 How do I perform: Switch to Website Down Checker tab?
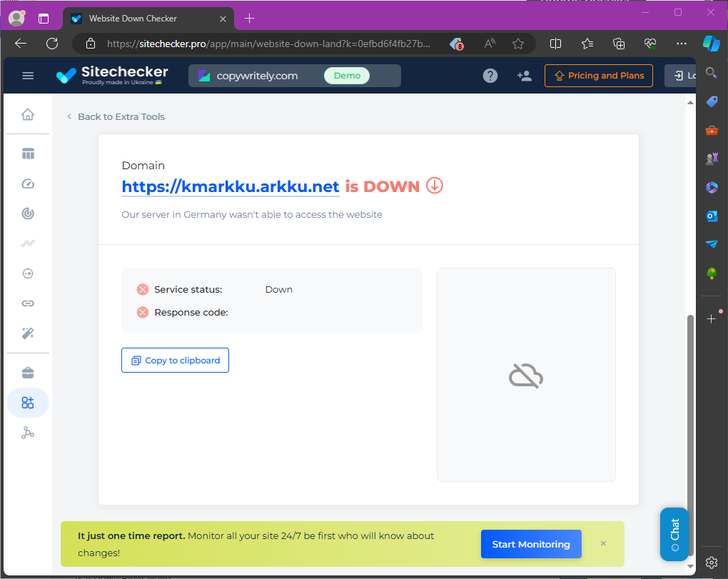pyautogui.click(x=148, y=19)
